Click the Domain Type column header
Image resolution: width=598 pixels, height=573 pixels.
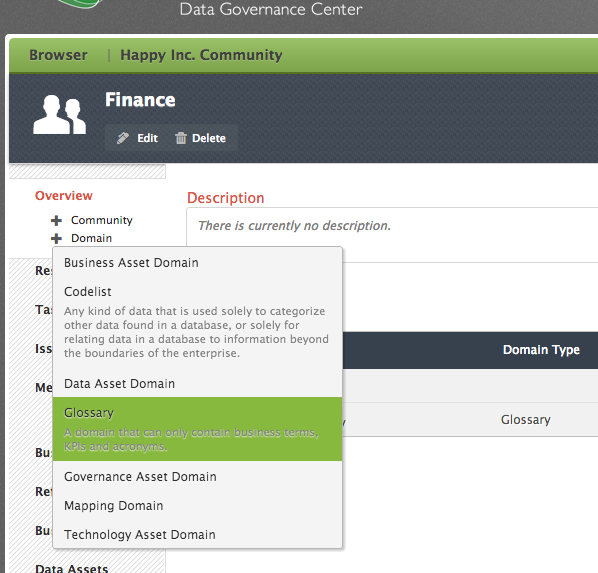click(541, 349)
